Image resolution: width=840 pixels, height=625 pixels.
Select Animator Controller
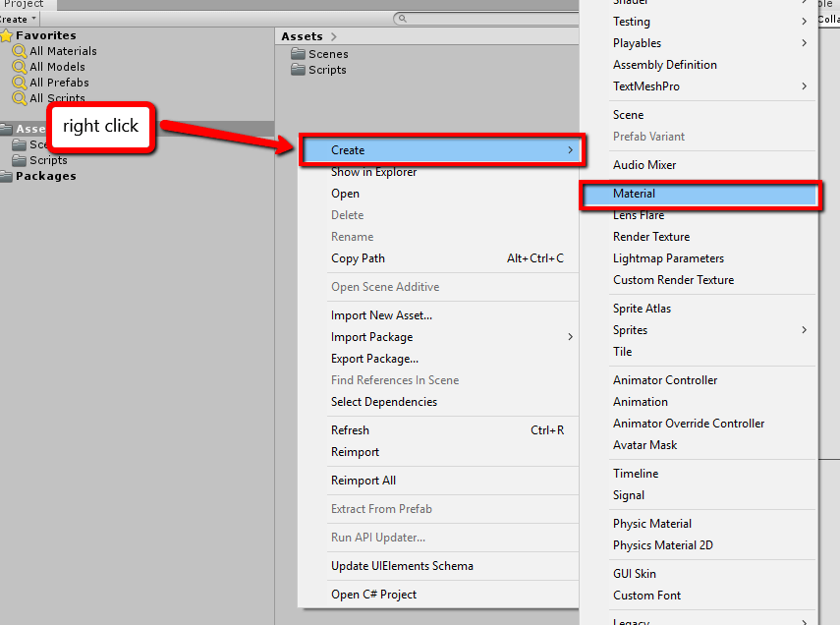pos(665,380)
